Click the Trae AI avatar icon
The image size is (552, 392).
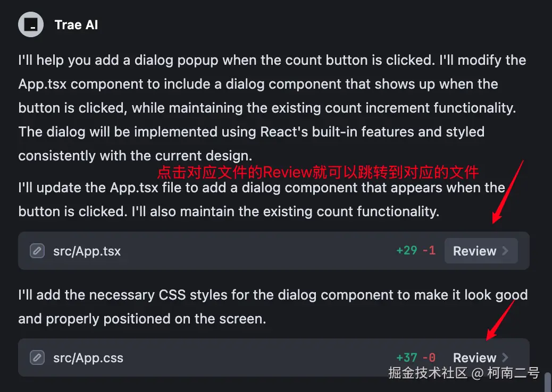tap(31, 24)
